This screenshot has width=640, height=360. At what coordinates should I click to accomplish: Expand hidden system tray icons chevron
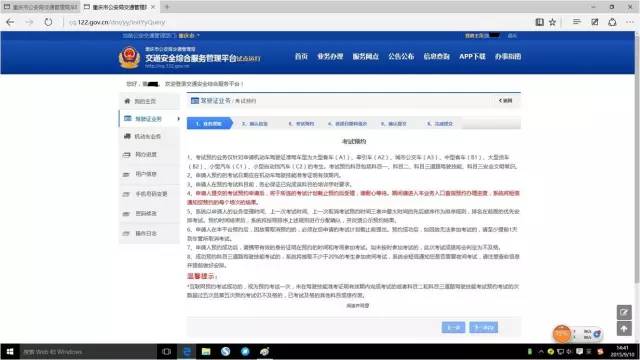(x=541, y=351)
